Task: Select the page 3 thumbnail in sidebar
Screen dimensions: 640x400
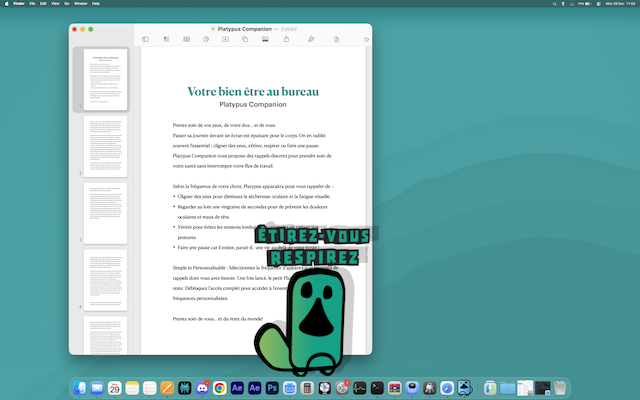Action: point(105,213)
